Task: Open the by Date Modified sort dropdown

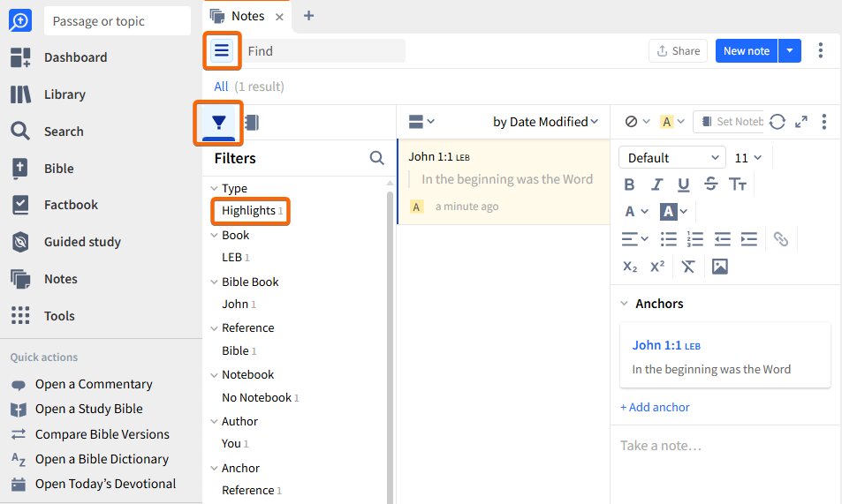Action: (x=545, y=122)
